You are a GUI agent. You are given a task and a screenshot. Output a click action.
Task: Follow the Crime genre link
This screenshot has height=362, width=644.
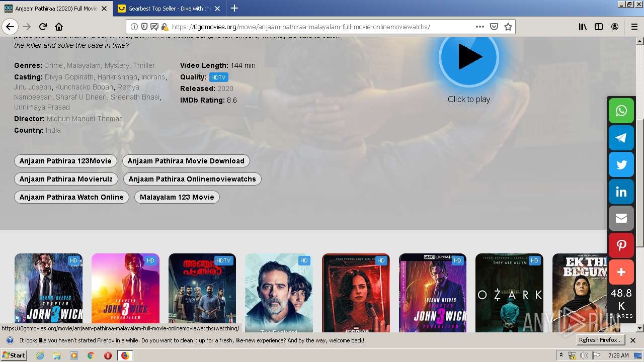(x=53, y=65)
